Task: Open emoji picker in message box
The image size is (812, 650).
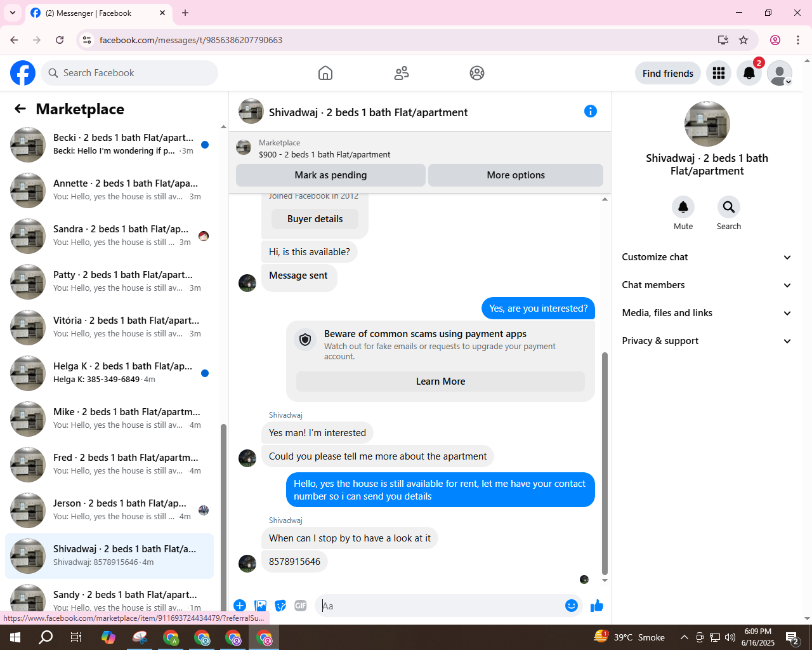Action: click(572, 606)
